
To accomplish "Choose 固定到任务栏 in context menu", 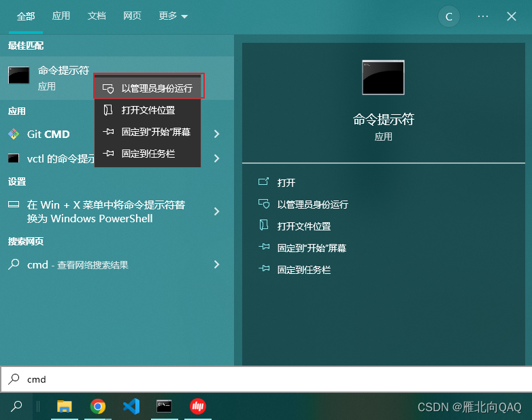I will coord(148,154).
